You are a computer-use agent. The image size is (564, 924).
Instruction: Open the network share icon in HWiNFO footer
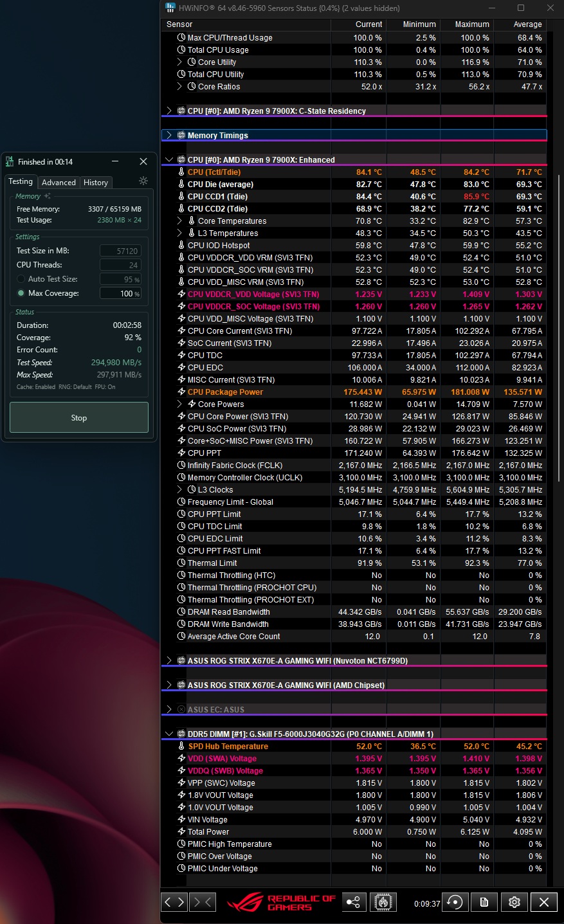coord(353,902)
